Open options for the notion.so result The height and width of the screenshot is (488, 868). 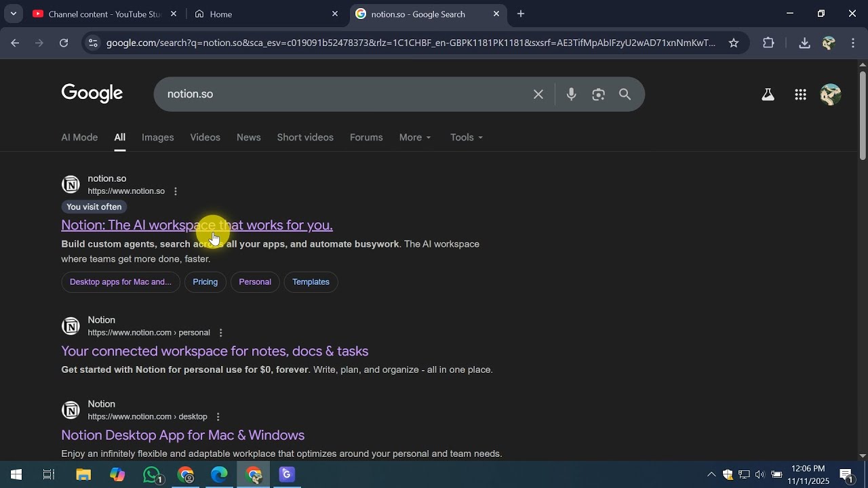tap(175, 191)
